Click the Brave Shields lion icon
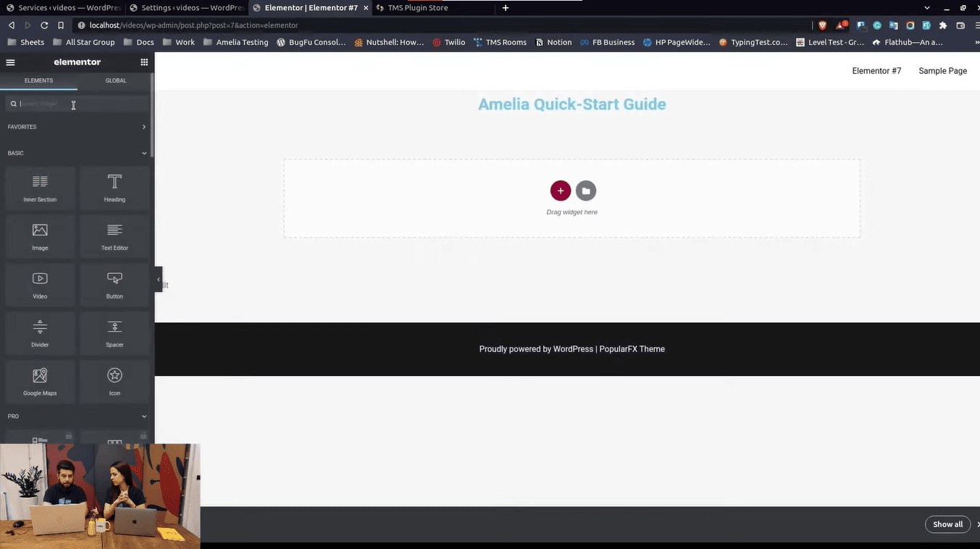The image size is (980, 549). pyautogui.click(x=823, y=25)
